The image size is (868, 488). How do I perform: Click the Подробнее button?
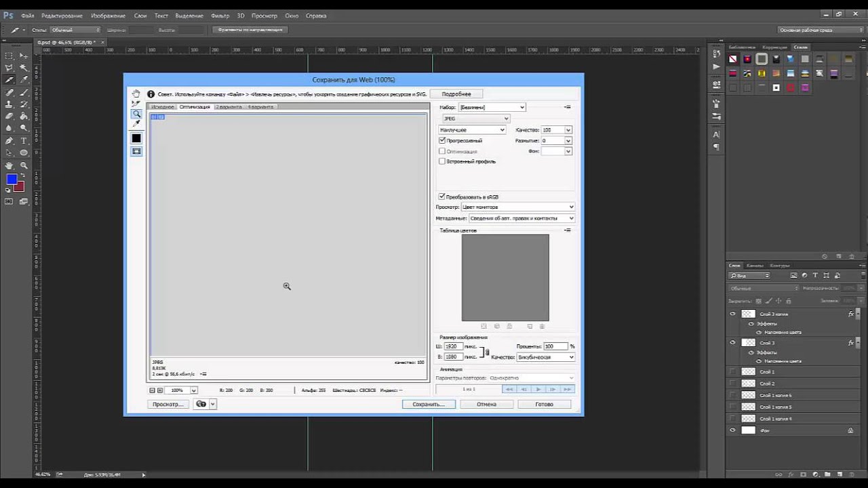[x=456, y=94]
